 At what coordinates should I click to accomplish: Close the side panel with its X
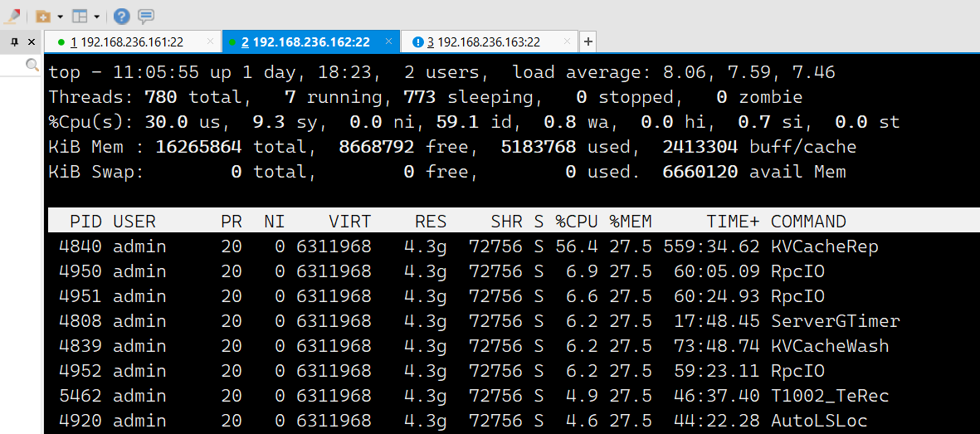(x=32, y=42)
